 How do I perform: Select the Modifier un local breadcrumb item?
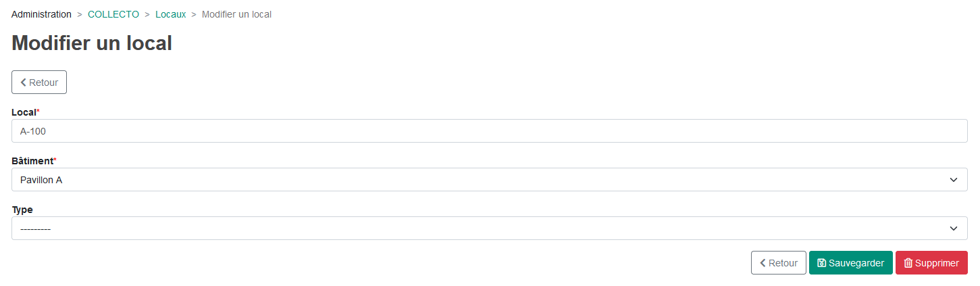[236, 14]
